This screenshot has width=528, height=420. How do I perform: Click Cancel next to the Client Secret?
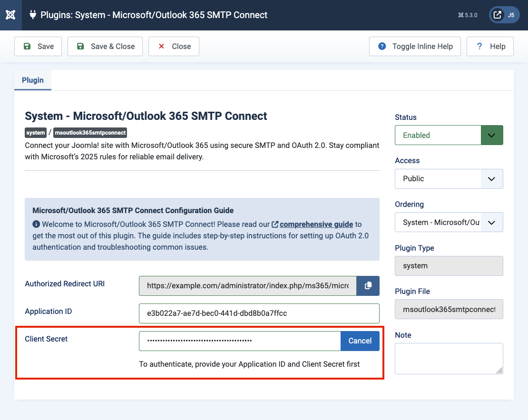(x=360, y=341)
